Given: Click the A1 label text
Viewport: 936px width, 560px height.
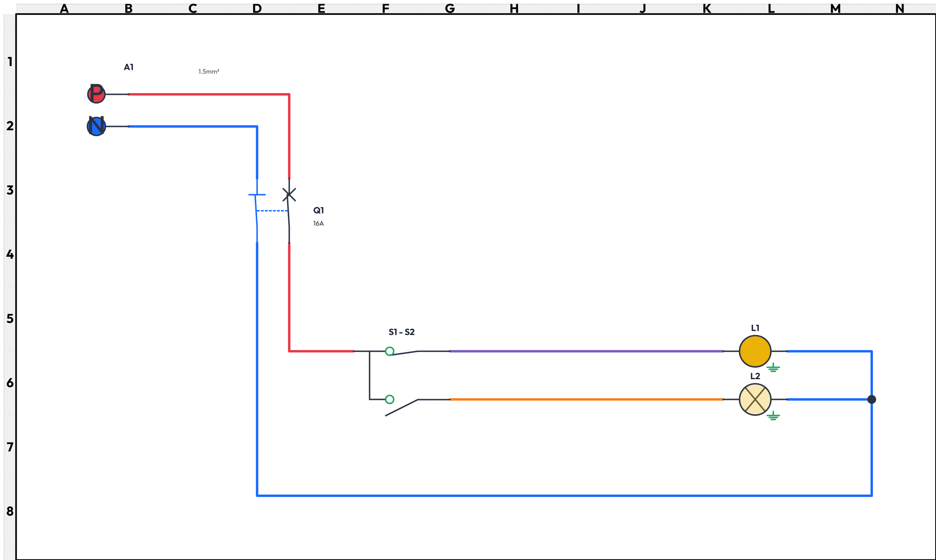Looking at the screenshot, I should pyautogui.click(x=128, y=67).
